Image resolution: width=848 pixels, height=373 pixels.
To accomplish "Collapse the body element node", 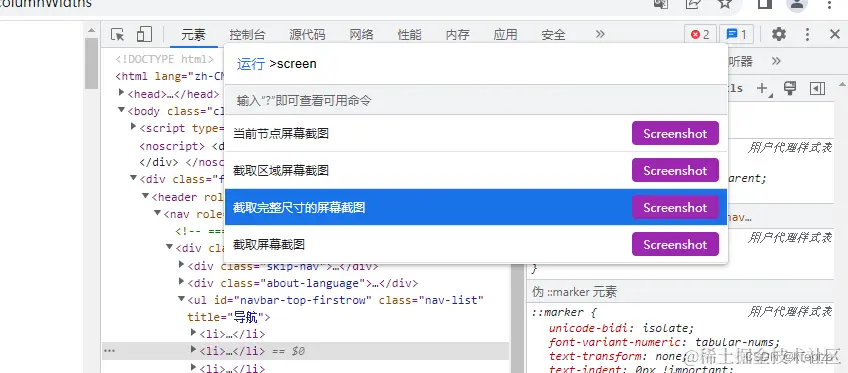I will (x=121, y=110).
